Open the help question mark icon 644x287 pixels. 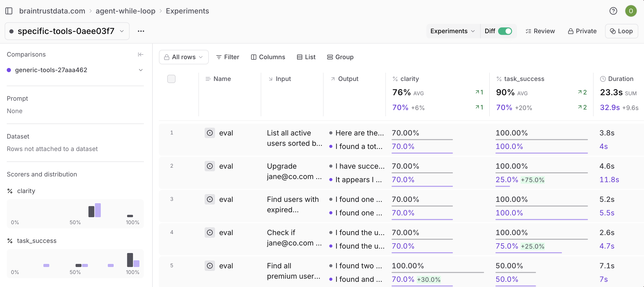point(613,11)
